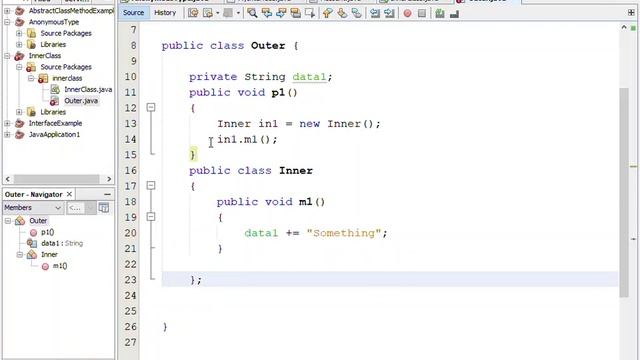
Task: Click the Comment lines icon
Action: pyautogui.click(x=440, y=13)
